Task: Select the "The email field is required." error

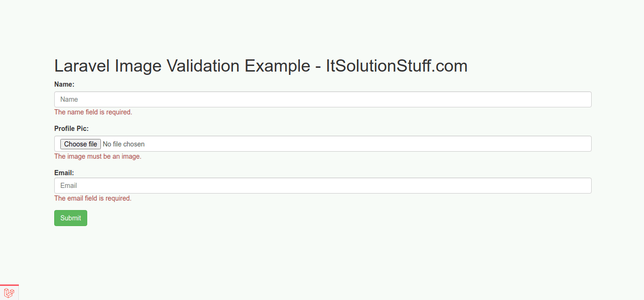Action: pyautogui.click(x=93, y=198)
